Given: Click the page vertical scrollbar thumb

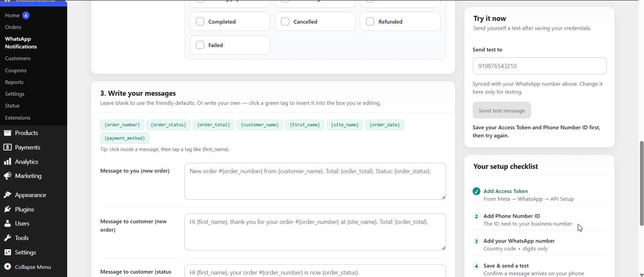Looking at the screenshot, I should tap(642, 183).
